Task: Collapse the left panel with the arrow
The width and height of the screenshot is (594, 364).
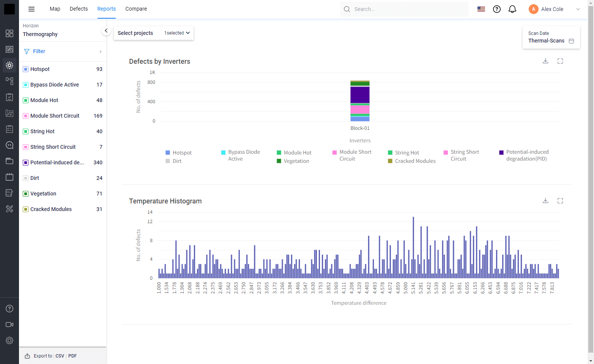Action: [x=106, y=30]
